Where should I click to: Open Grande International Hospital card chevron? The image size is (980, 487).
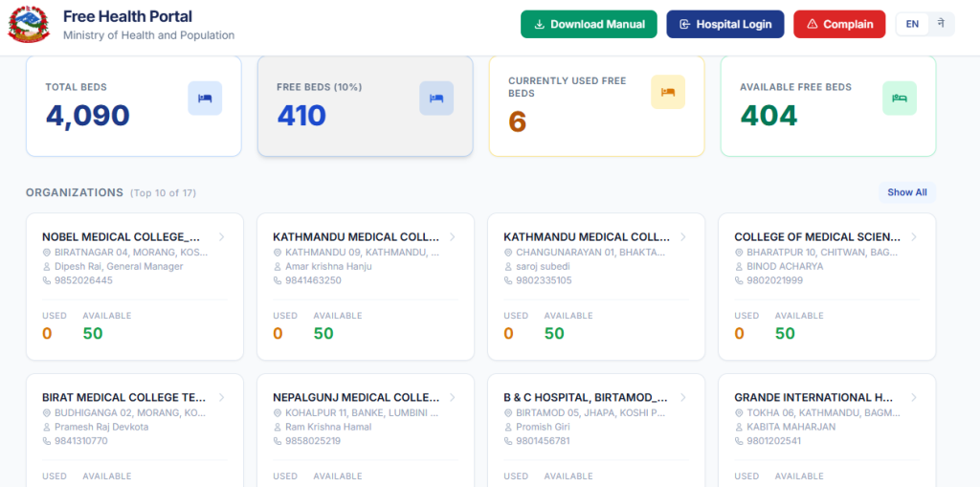[914, 397]
